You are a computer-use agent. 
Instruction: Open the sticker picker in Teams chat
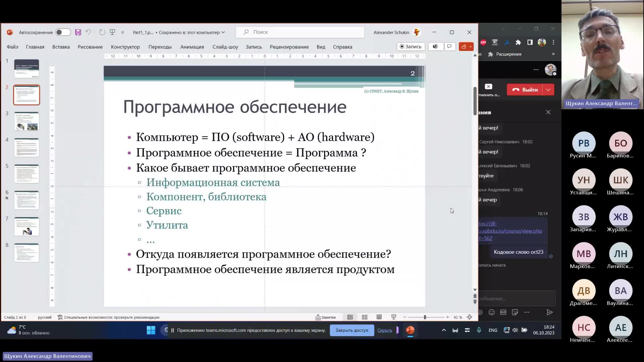[515, 312]
